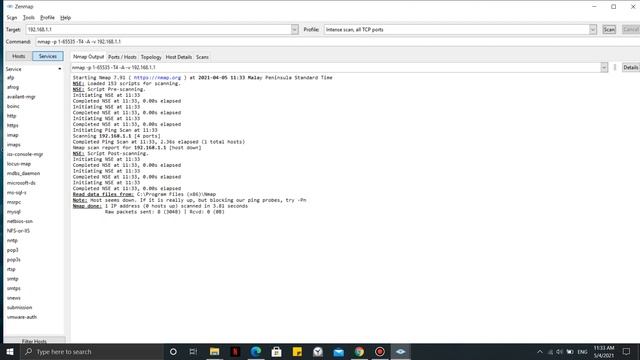Select the vmware-auth service

[22, 317]
